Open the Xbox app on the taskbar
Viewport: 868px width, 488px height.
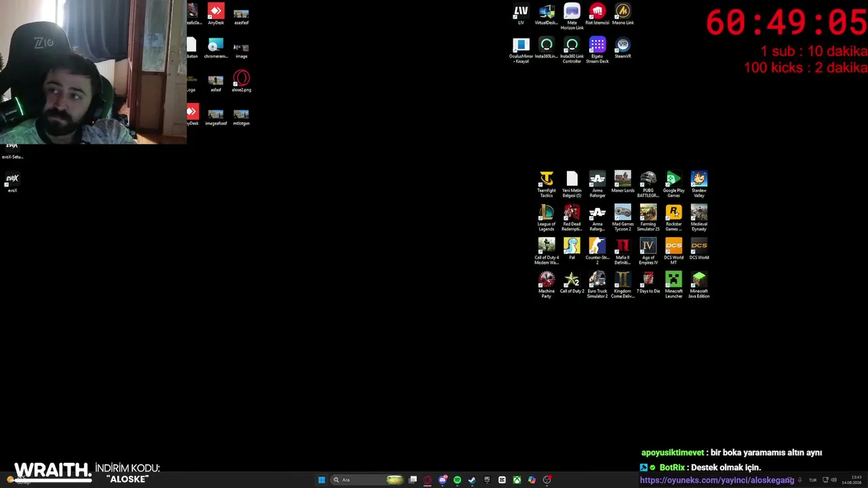(517, 480)
